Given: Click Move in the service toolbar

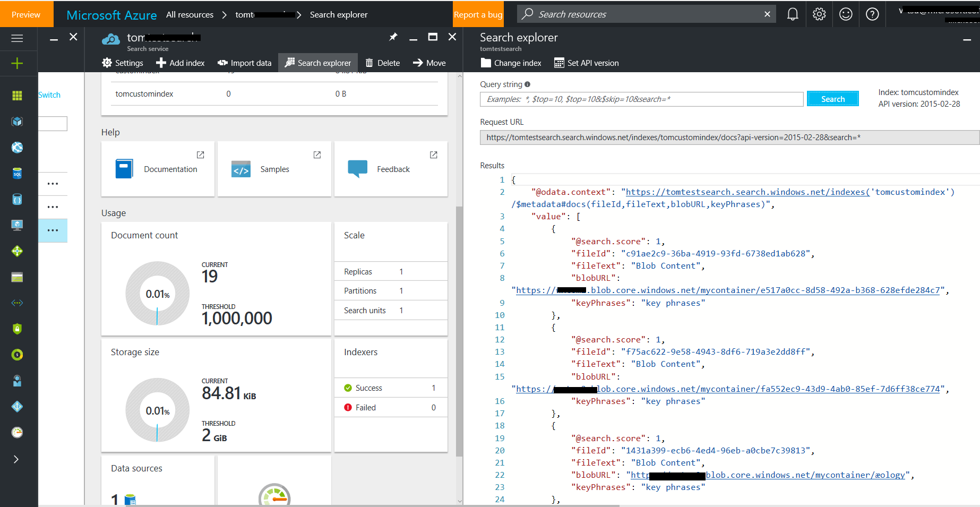Looking at the screenshot, I should 429,63.
